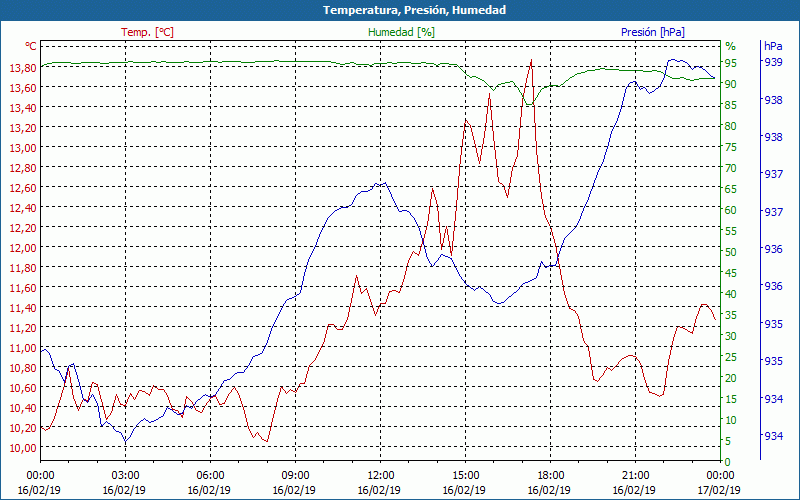The image size is (800, 500).
Task: Click temperature axis value "12,20"
Action: [x=22, y=228]
